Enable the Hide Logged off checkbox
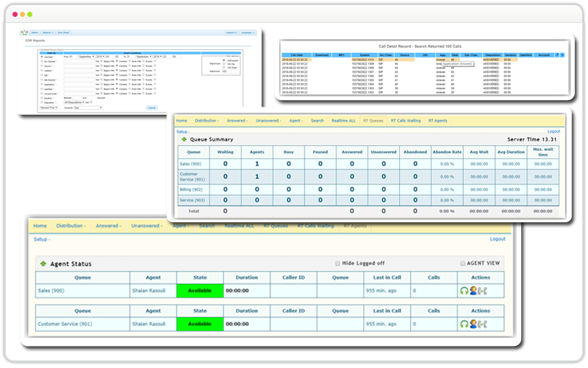 337,263
